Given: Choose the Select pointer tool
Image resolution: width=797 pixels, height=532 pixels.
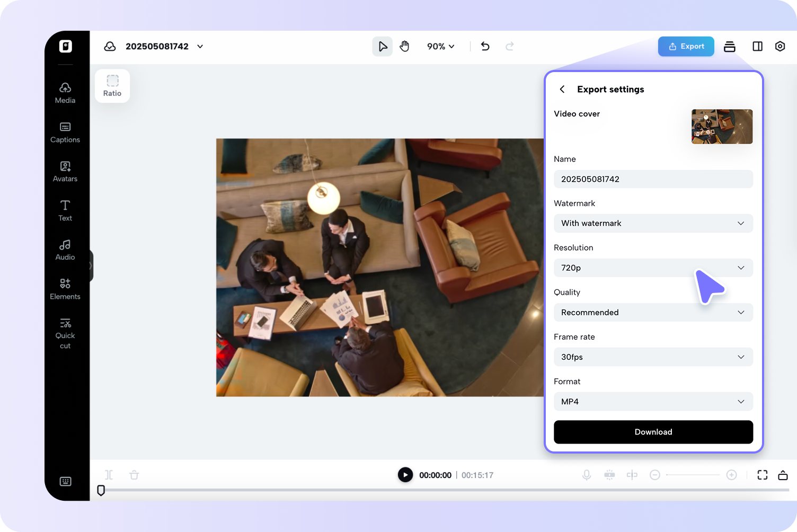Looking at the screenshot, I should 382,47.
